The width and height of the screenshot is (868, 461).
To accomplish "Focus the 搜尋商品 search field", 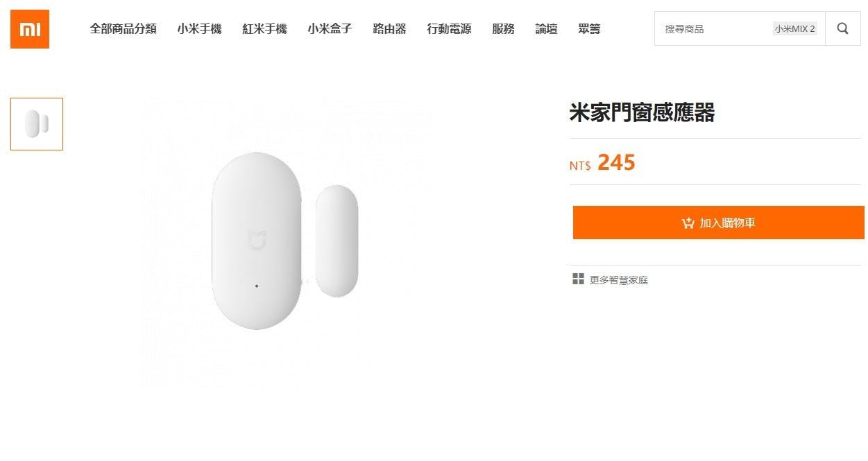I will pos(711,29).
